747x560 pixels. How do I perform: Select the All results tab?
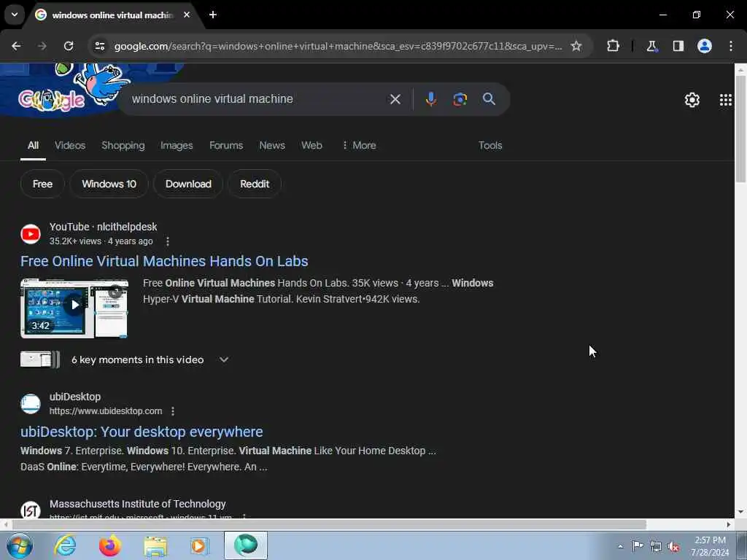[x=33, y=145]
